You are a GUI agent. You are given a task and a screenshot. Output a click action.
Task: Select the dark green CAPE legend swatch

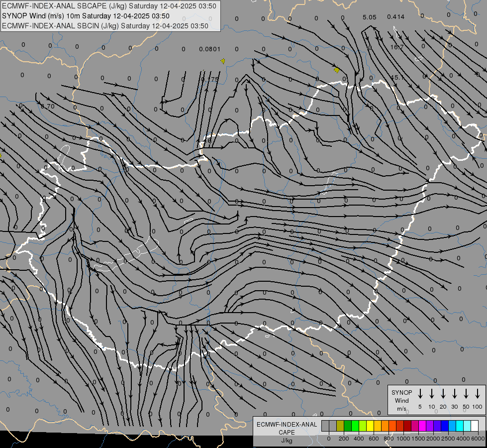[x=348, y=426]
